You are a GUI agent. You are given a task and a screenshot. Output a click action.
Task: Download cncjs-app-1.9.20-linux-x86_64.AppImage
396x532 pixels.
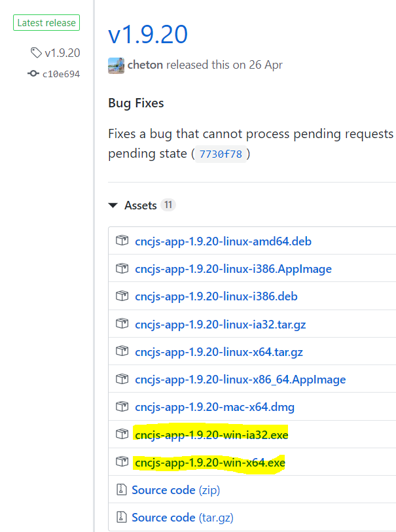point(240,380)
